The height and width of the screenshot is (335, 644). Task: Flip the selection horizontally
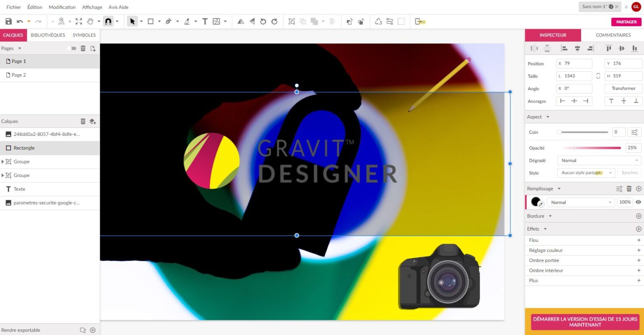(240, 21)
